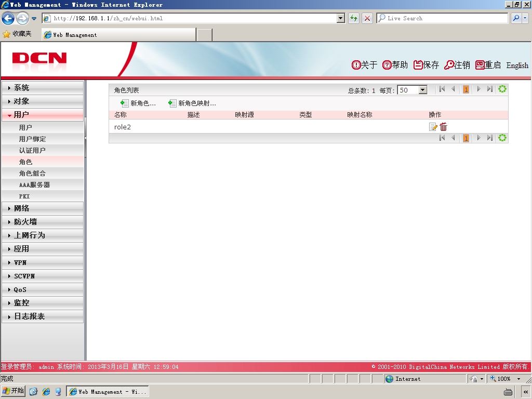The width and height of the screenshot is (532, 399).
Task: Go to the previous page in the bottom pager
Action: tap(453, 138)
